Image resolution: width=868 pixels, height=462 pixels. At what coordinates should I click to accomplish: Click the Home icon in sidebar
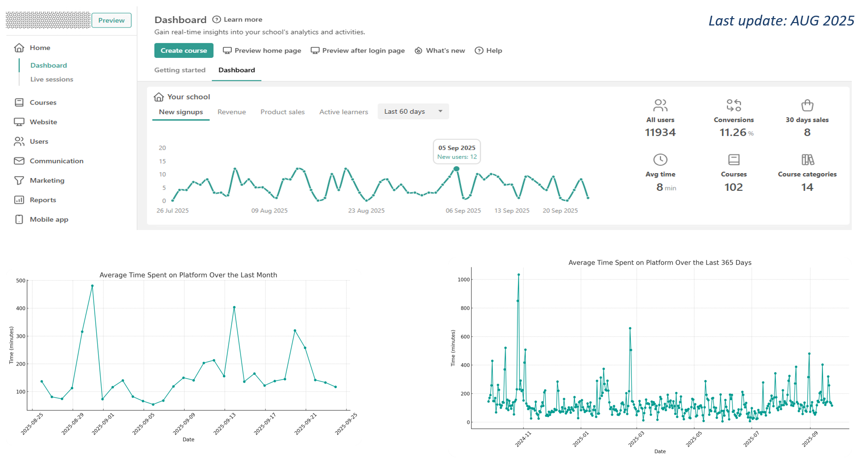(x=19, y=48)
